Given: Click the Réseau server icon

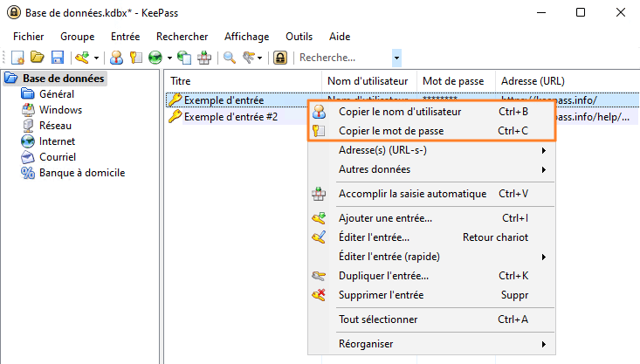Looking at the screenshot, I should point(28,126).
